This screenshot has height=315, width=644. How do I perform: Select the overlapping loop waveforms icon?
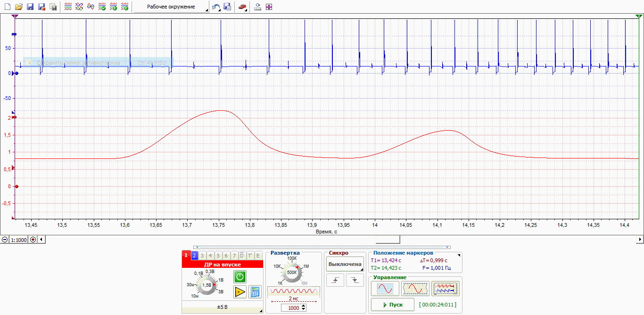click(x=91, y=7)
